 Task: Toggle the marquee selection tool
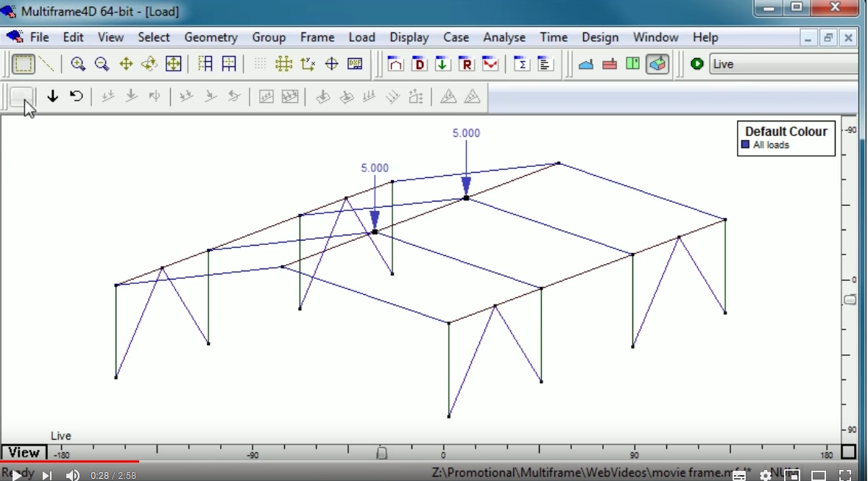23,64
